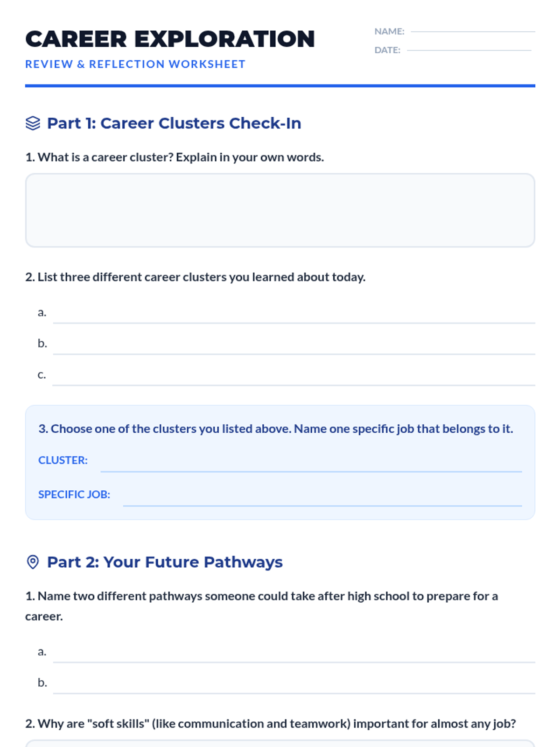
Task: Click the soft skills question text
Action: click(271, 724)
